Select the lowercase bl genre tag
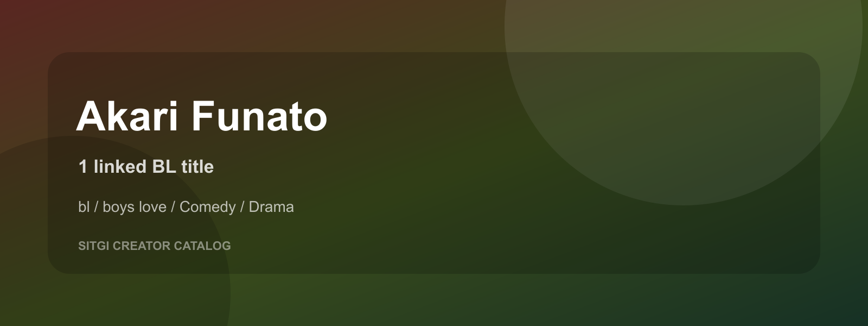The width and height of the screenshot is (868, 326). click(x=84, y=207)
